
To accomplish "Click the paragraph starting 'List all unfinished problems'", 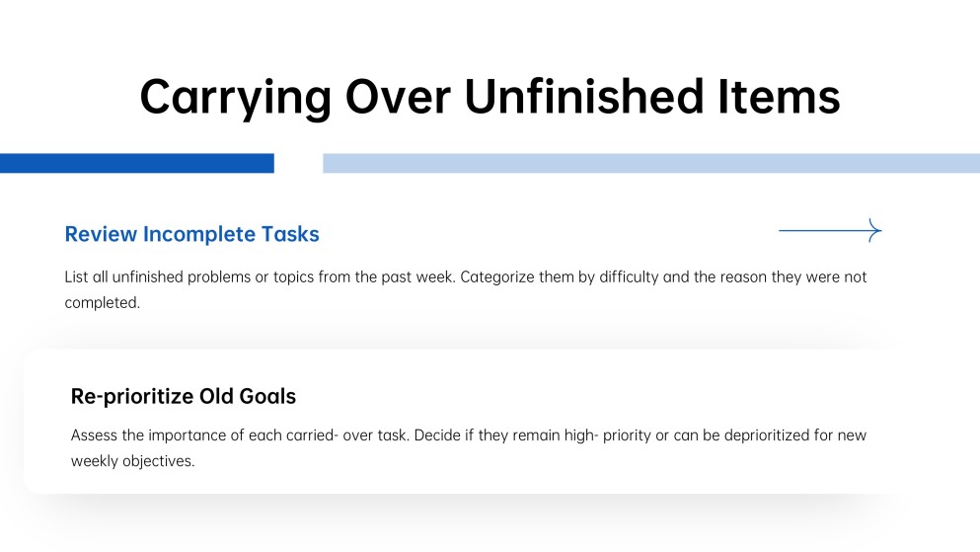I will pos(466,289).
